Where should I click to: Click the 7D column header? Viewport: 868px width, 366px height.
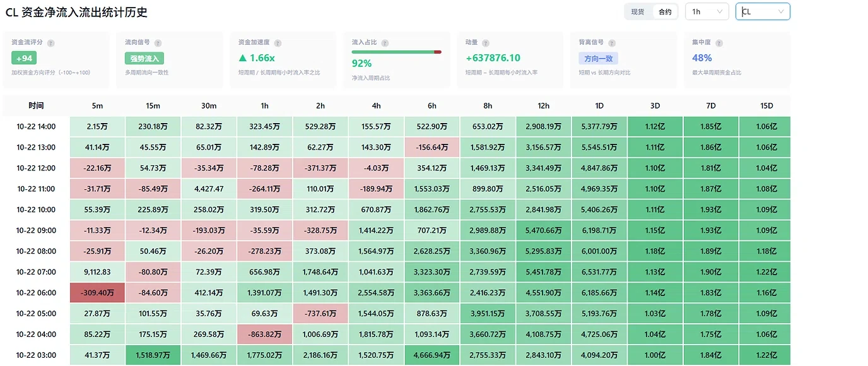[x=711, y=106]
